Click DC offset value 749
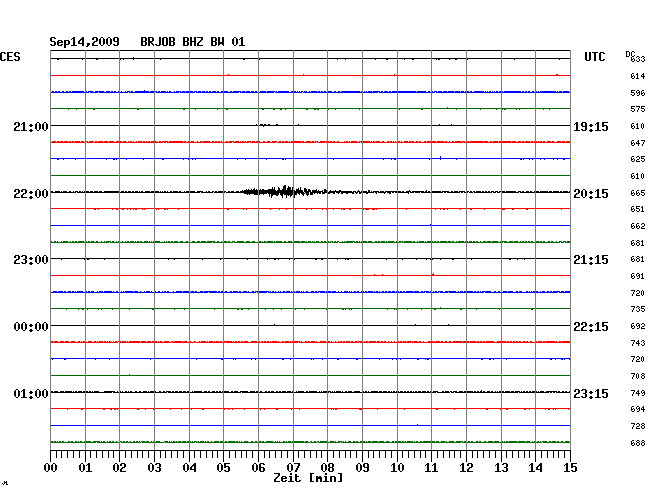 tap(638, 393)
